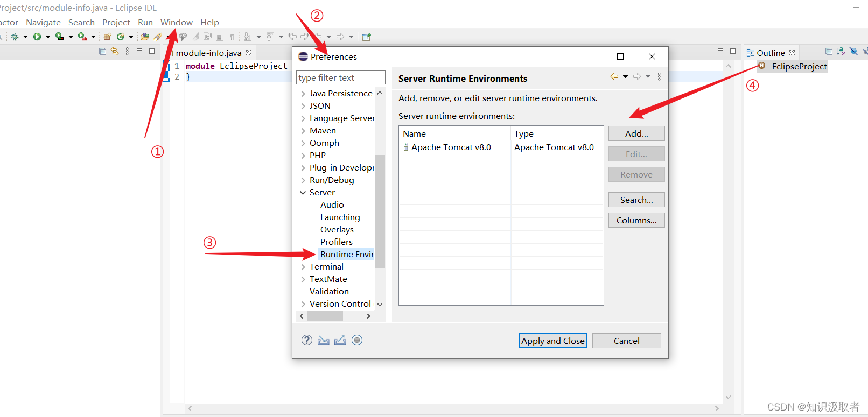
Task: Toggle alphabetical Sort in Outline view
Action: point(841,52)
